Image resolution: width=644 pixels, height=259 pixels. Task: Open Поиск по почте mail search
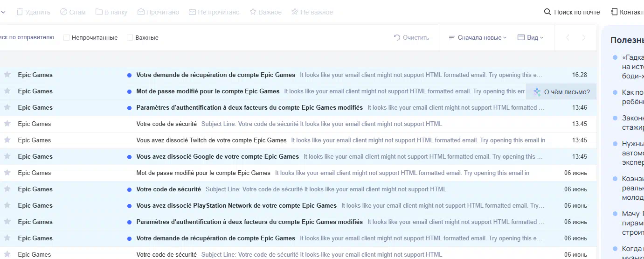point(572,12)
